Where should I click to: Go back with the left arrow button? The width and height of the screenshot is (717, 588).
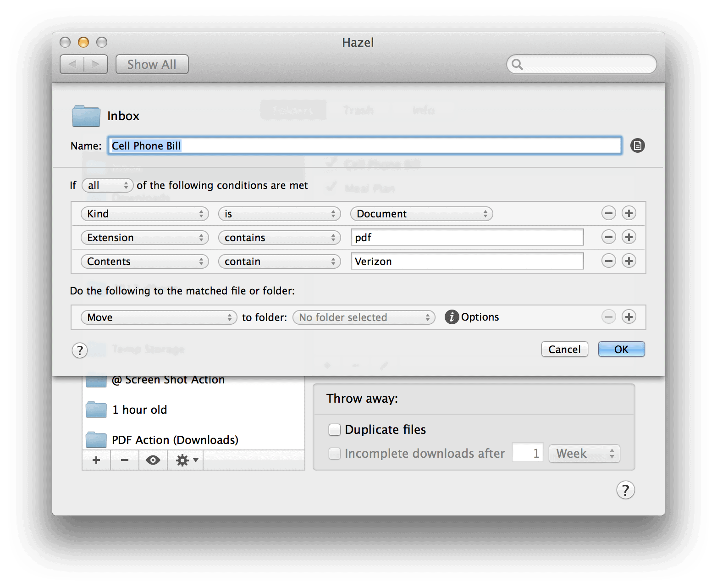72,64
